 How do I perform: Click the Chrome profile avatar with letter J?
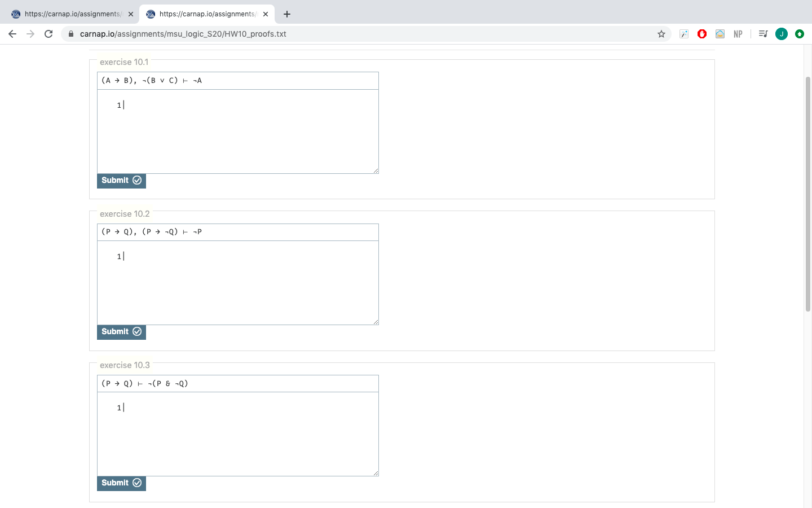(782, 34)
